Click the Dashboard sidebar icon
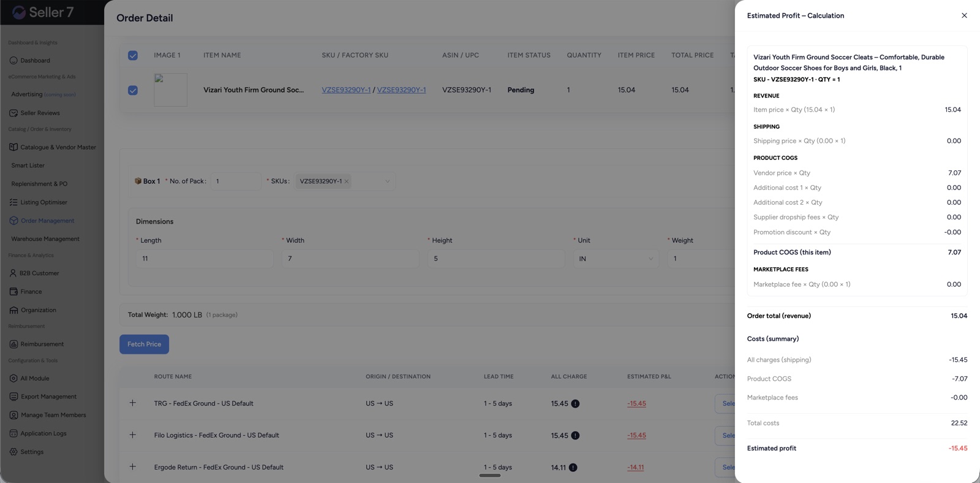 [13, 60]
